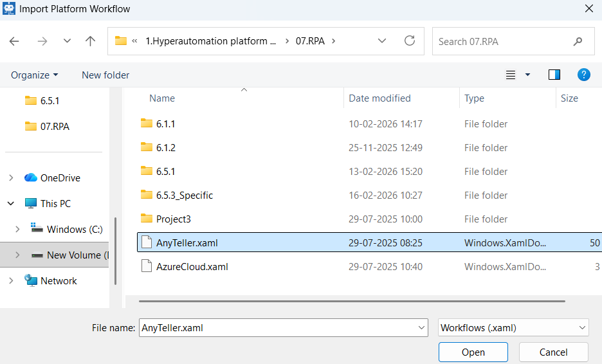The image size is (602, 364).
Task: Refresh the 07.RPA folder view
Action: [x=410, y=41]
